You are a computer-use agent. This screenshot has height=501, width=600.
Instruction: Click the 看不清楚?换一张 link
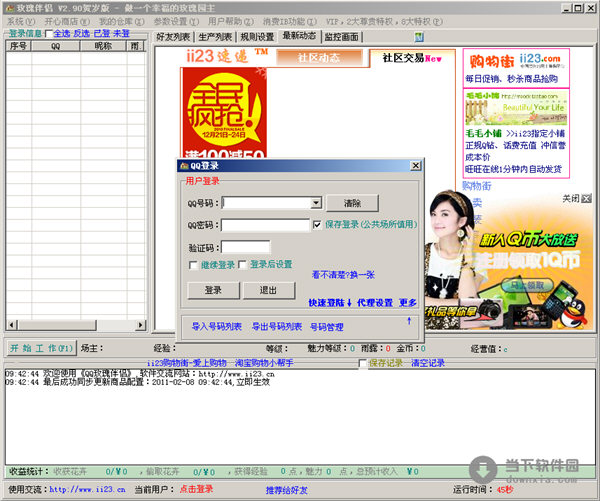pos(343,275)
